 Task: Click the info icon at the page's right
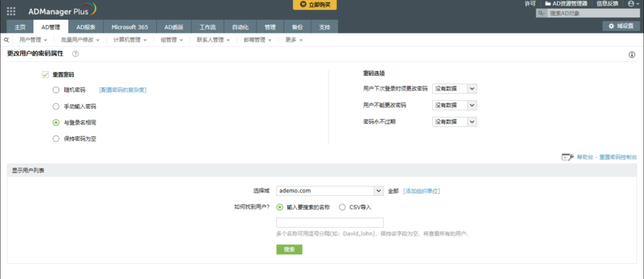pos(632,55)
